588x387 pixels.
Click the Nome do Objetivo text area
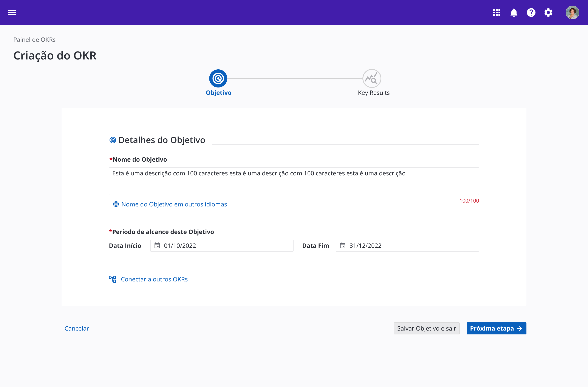(294, 181)
